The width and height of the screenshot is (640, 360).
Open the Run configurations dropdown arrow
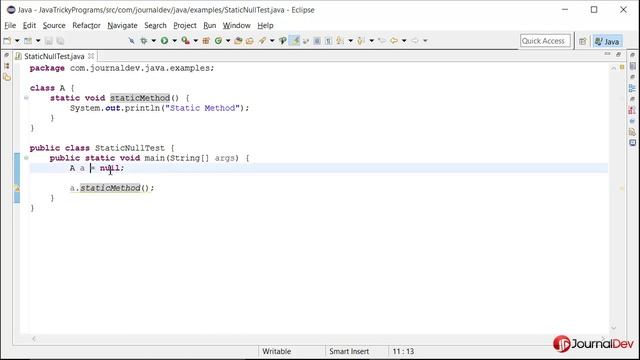pyautogui.click(x=174, y=41)
